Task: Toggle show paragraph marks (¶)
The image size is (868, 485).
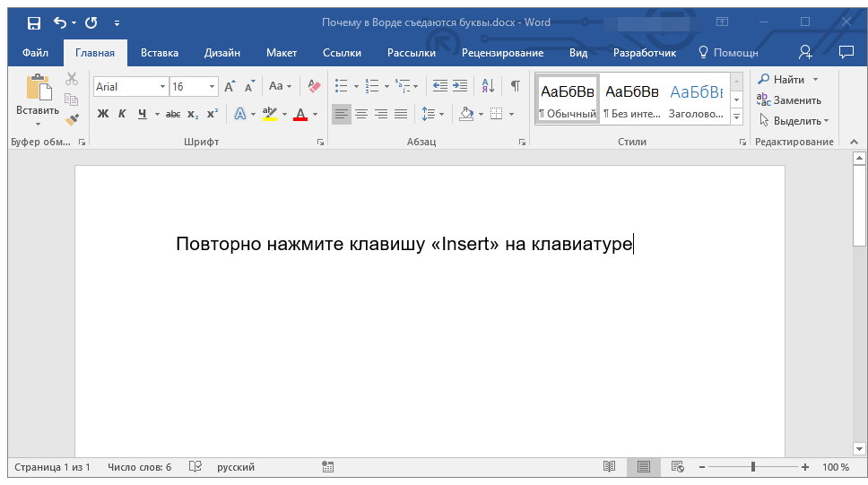Action: (x=515, y=86)
